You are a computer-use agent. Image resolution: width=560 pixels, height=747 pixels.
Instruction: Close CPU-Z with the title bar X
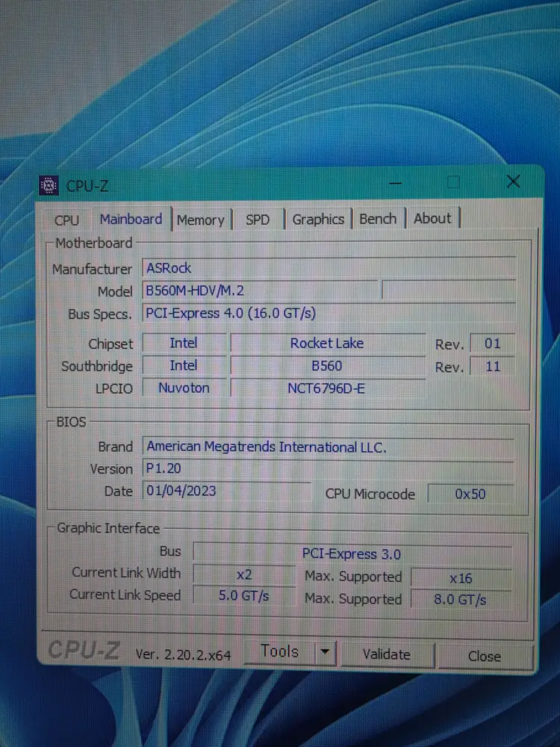tap(514, 182)
